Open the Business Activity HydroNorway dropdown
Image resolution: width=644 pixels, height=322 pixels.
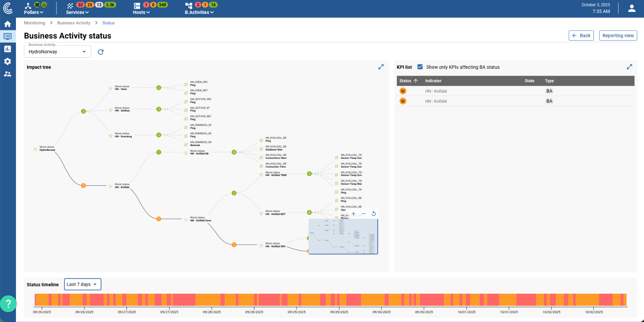click(x=58, y=52)
